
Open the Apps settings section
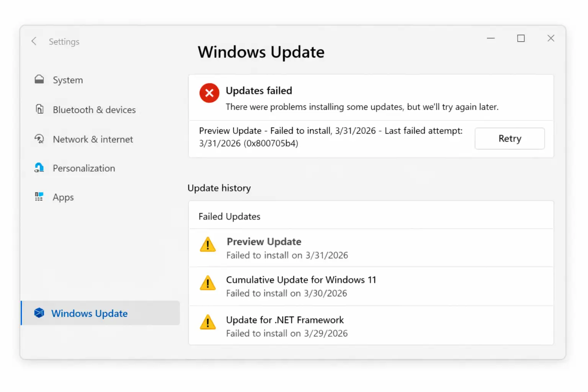click(x=63, y=198)
